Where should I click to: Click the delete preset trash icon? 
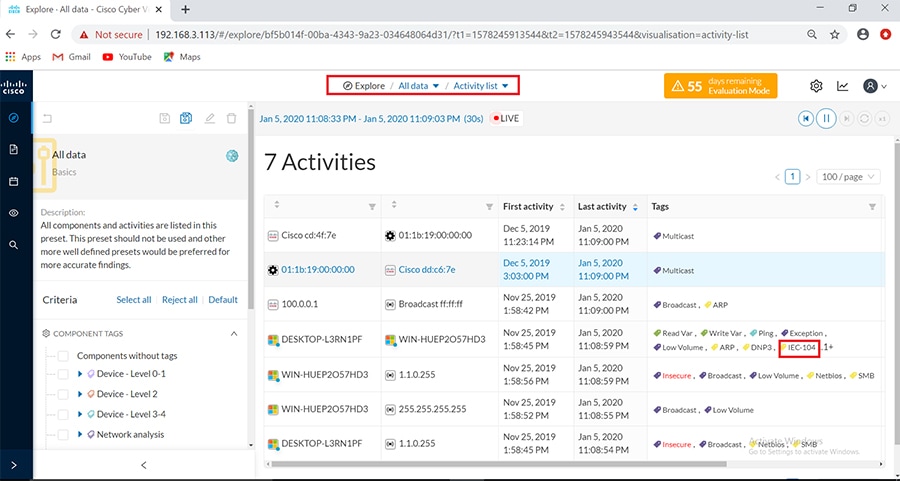click(x=231, y=119)
